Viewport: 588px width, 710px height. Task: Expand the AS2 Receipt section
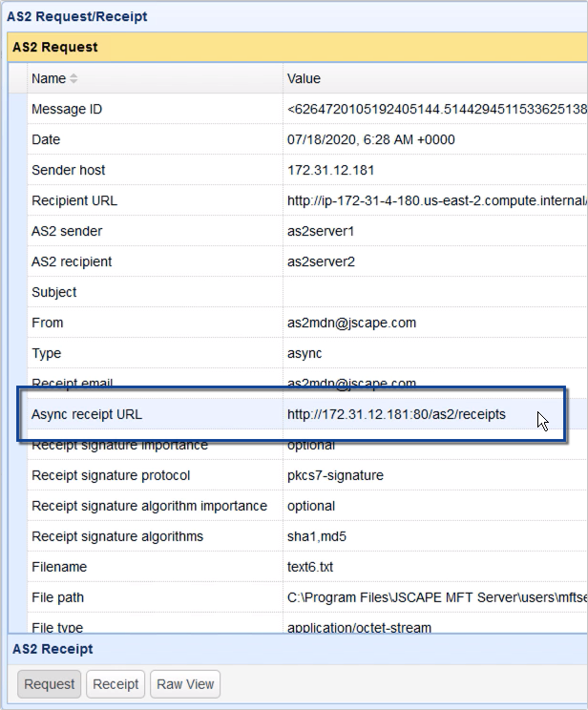[52, 649]
